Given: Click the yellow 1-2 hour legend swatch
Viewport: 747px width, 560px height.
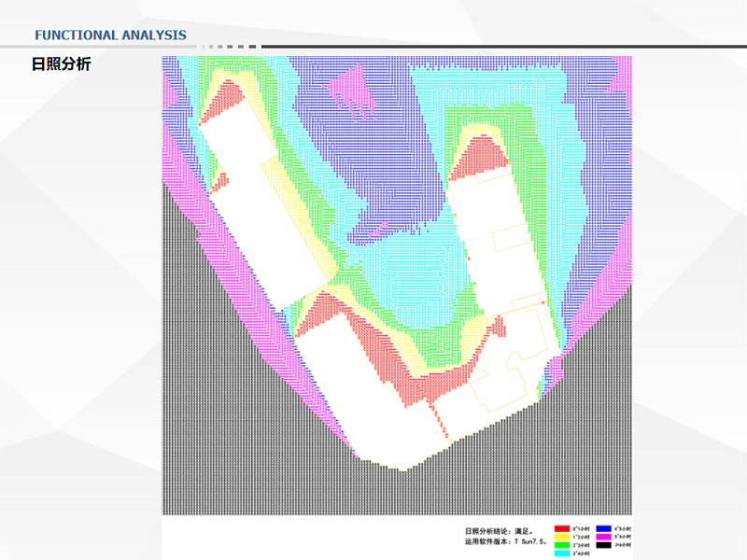Looking at the screenshot, I should (561, 537).
